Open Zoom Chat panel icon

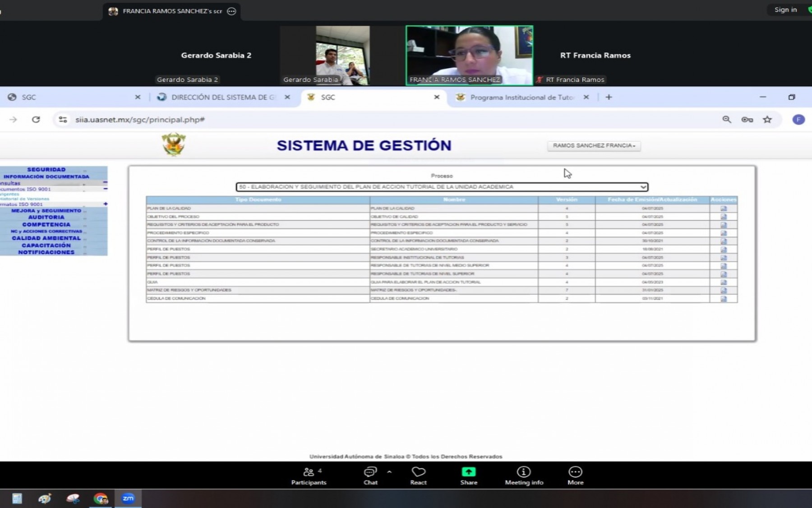click(x=370, y=472)
